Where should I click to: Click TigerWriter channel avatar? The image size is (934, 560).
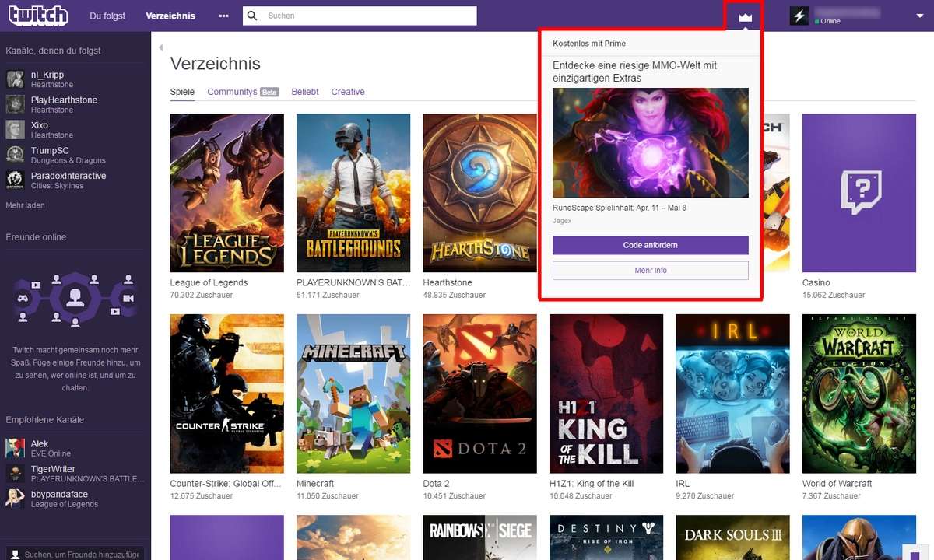(16, 473)
